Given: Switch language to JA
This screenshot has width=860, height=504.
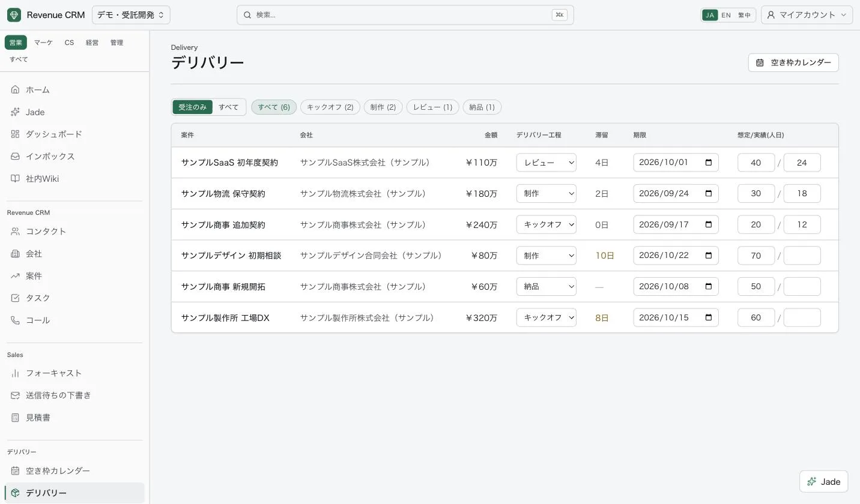Looking at the screenshot, I should 710,15.
